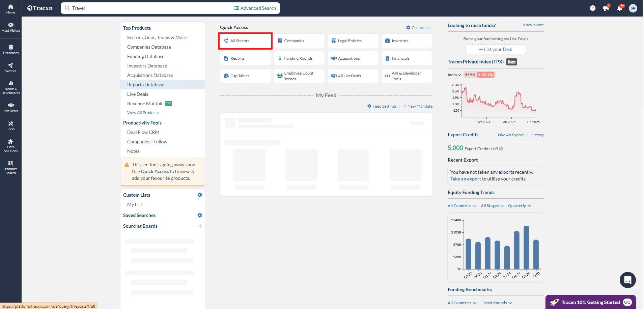Expand the Quarterly period dropdown
The image size is (644, 309).
(519, 206)
